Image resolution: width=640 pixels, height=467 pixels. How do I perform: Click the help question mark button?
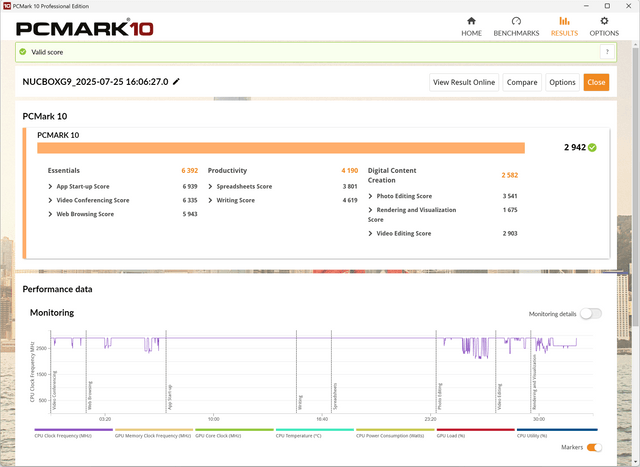pos(607,52)
